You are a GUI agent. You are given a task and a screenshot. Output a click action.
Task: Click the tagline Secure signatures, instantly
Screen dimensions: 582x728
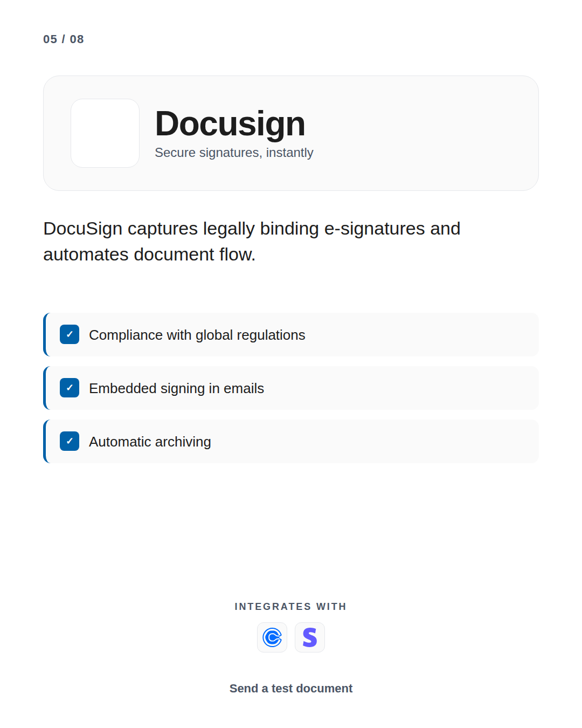tap(234, 153)
